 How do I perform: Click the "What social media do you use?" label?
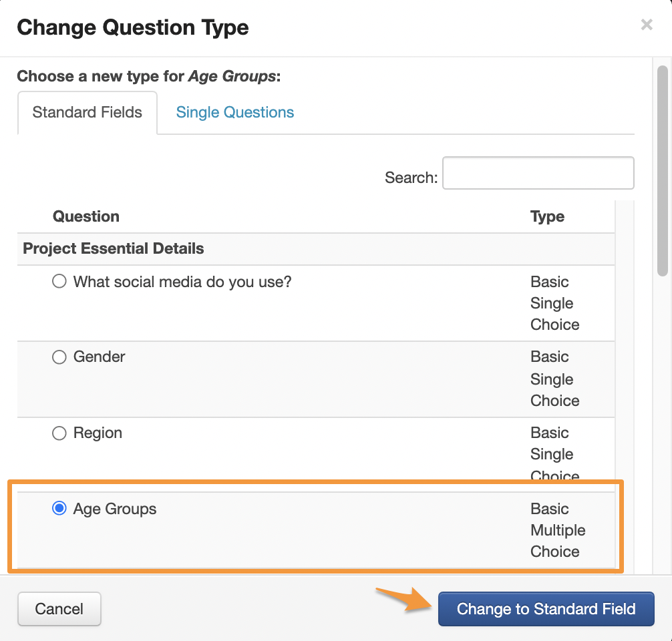pos(182,282)
